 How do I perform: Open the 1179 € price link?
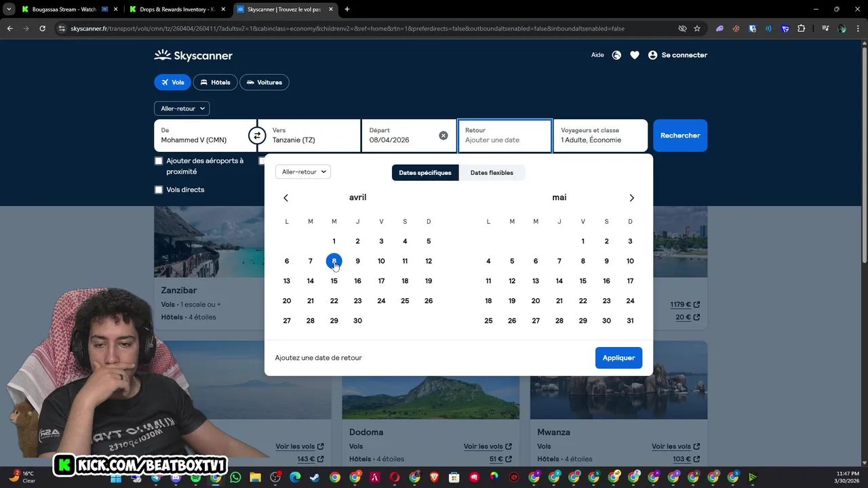click(x=685, y=304)
